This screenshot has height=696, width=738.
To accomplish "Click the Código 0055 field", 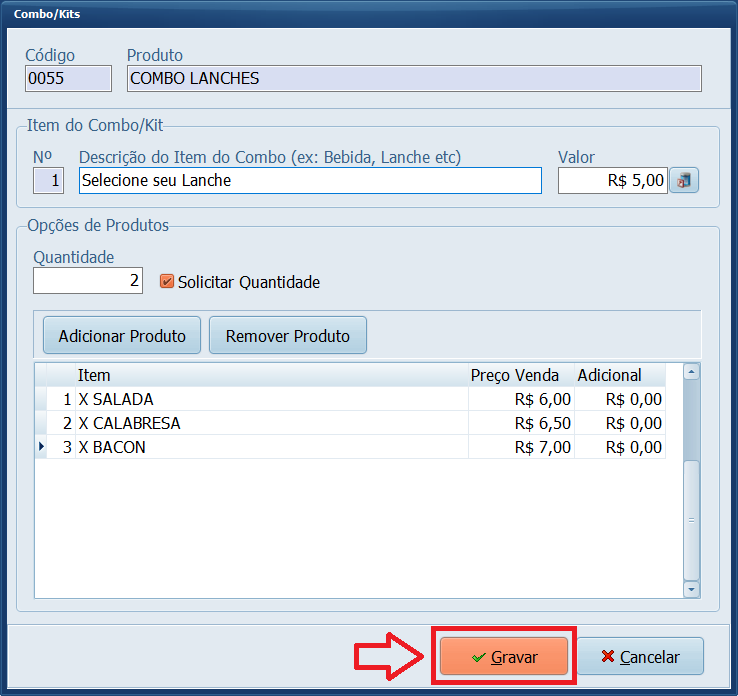I will click(68, 78).
